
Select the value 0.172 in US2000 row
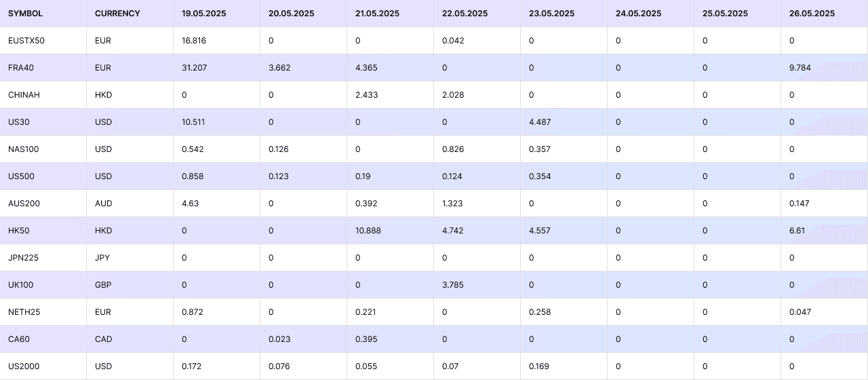(x=192, y=366)
